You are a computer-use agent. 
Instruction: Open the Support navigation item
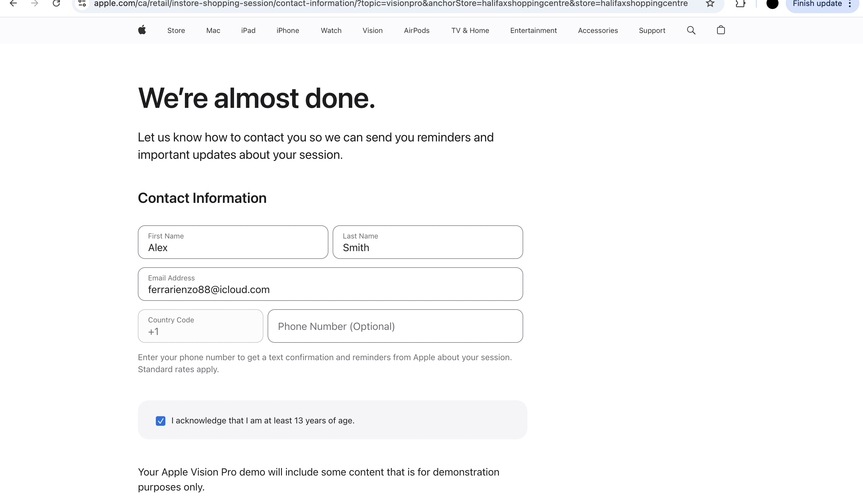pyautogui.click(x=652, y=31)
